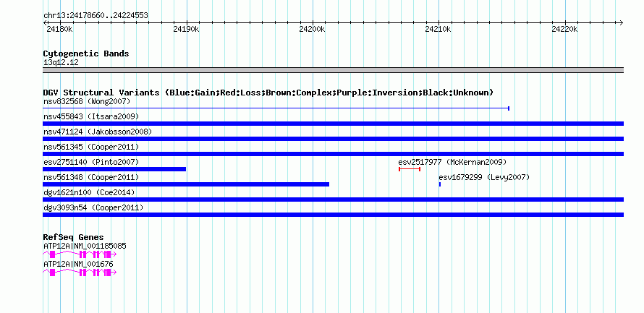Open the nsv561345 (Cooper2011) variant label
The width and height of the screenshot is (644, 313).
click(91, 147)
